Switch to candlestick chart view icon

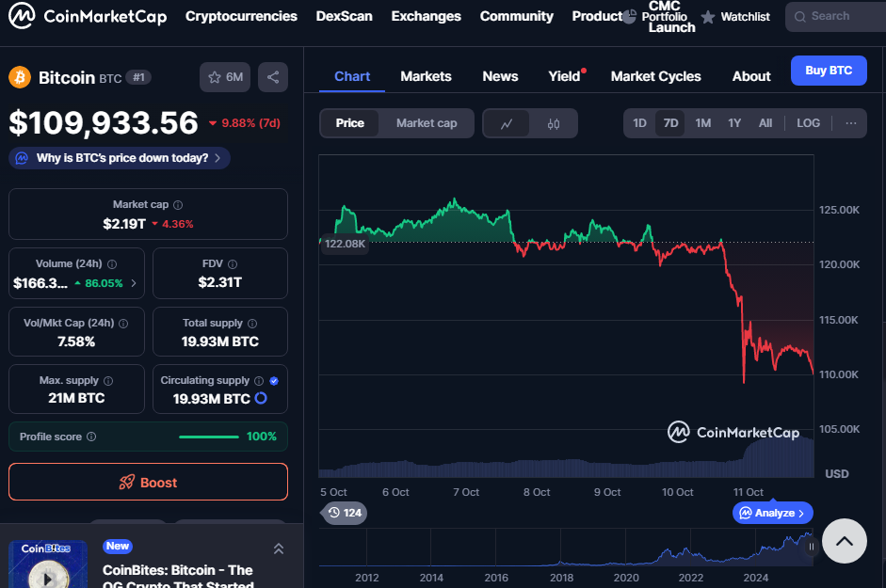coord(554,123)
